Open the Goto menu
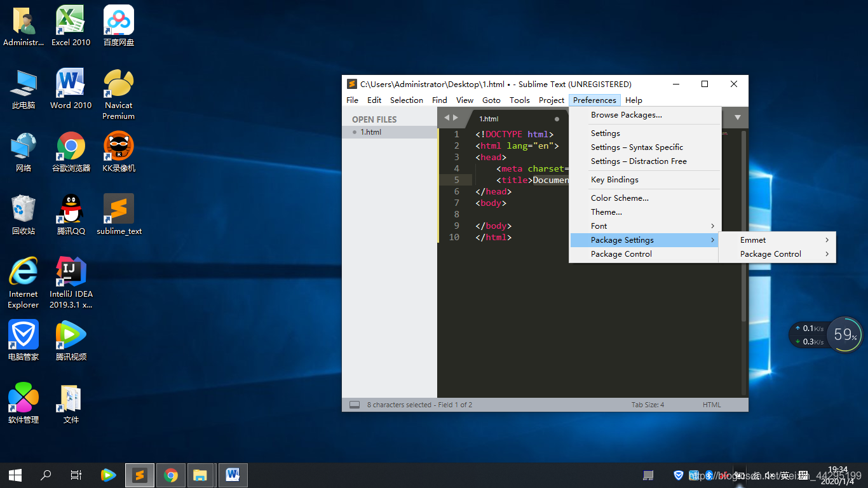The height and width of the screenshot is (488, 868). 491,100
